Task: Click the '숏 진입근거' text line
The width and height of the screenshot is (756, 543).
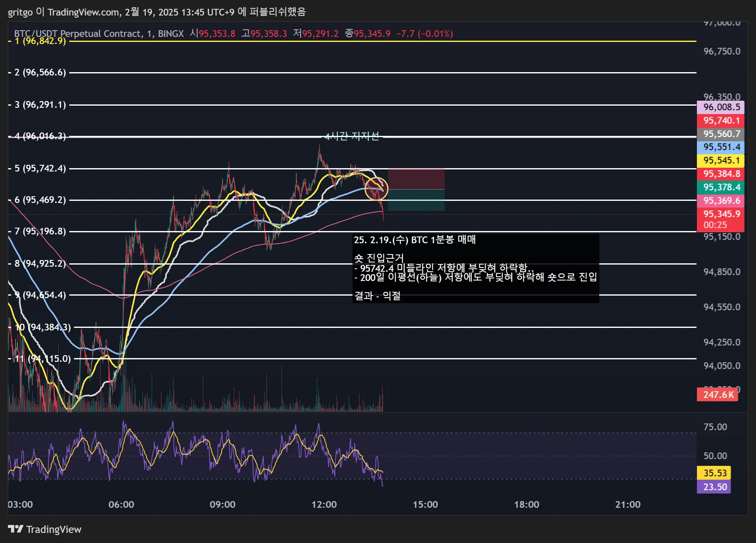Action: [379, 258]
